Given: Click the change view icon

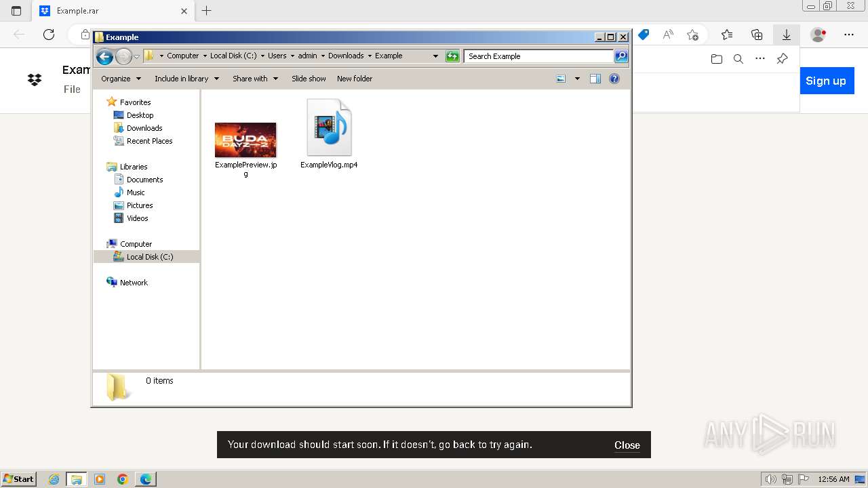Looking at the screenshot, I should coord(561,79).
